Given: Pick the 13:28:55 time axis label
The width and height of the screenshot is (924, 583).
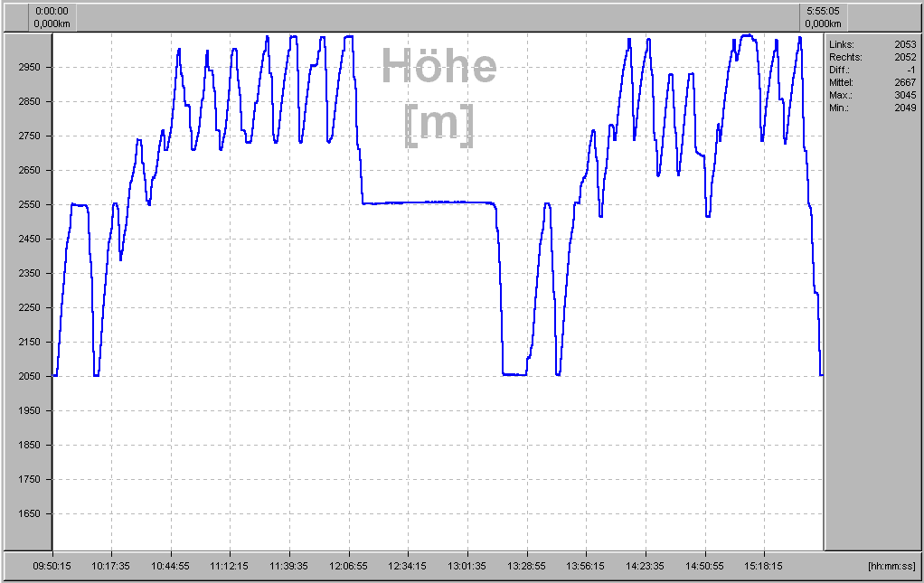Looking at the screenshot, I should click(527, 566).
